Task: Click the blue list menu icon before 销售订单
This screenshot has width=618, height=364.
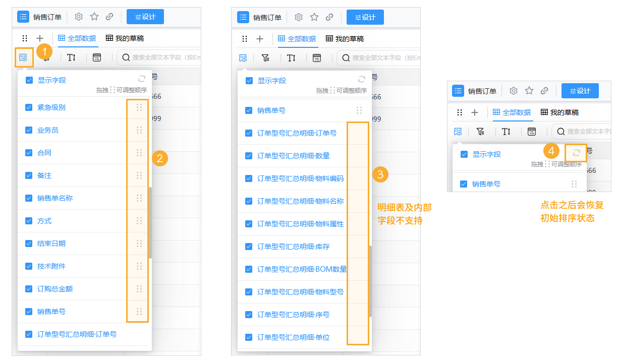Action: (x=23, y=16)
